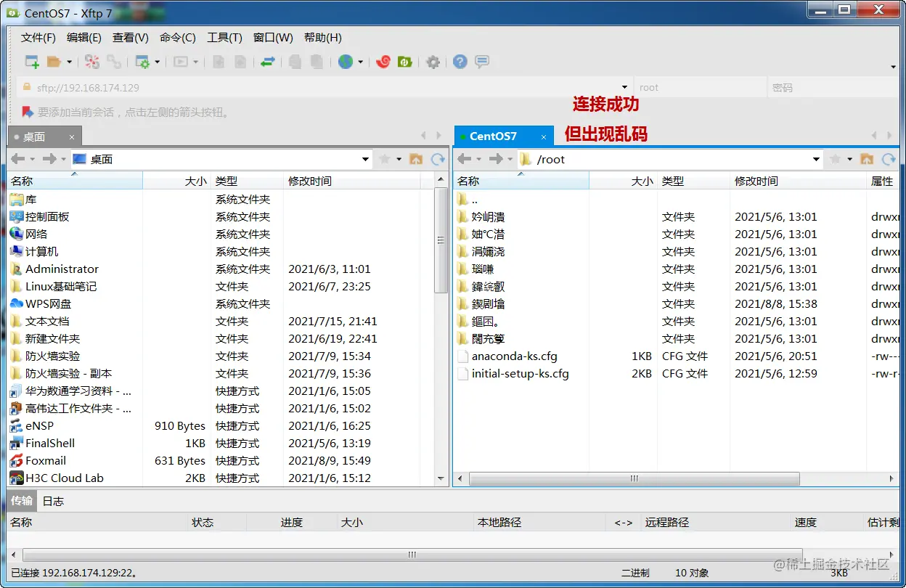Open the 编辑(E) menu
906x588 pixels.
click(x=84, y=38)
